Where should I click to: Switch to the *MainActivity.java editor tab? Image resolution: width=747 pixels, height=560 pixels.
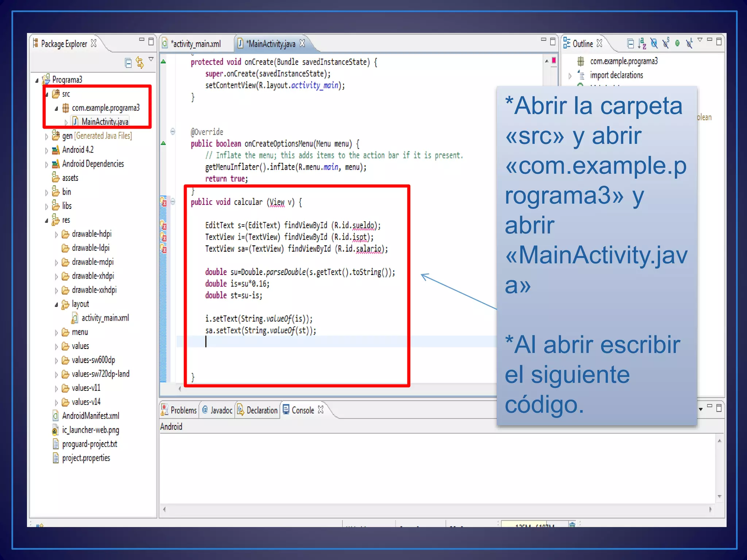pos(271,44)
